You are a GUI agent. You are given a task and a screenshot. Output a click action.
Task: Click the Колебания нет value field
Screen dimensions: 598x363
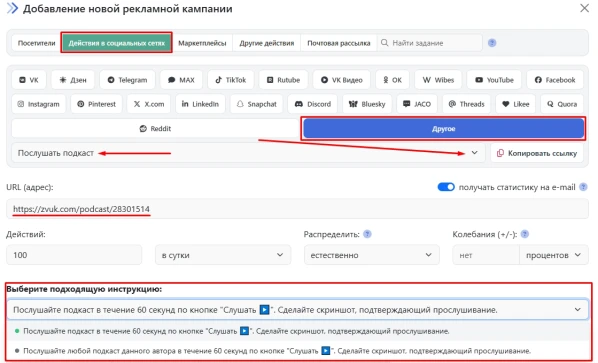tap(486, 255)
